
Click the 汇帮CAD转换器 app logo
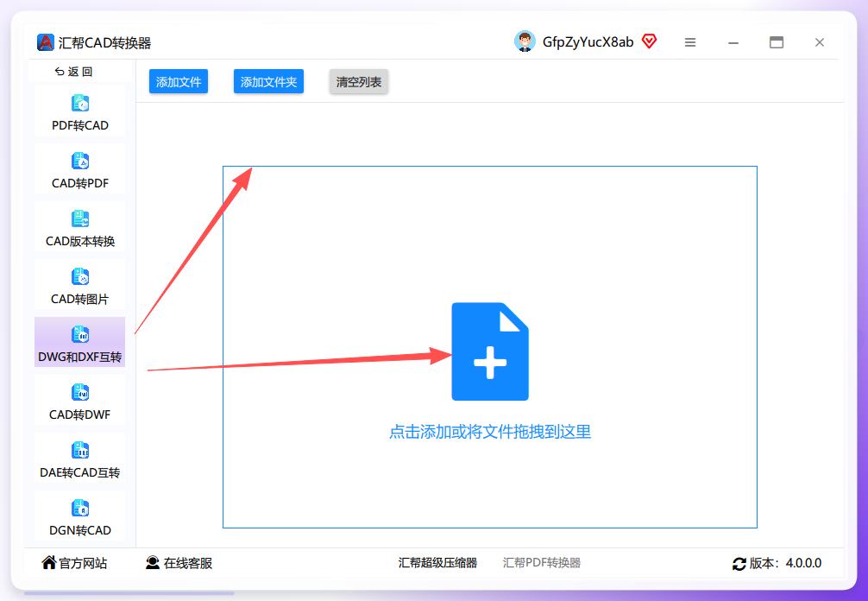coord(46,42)
